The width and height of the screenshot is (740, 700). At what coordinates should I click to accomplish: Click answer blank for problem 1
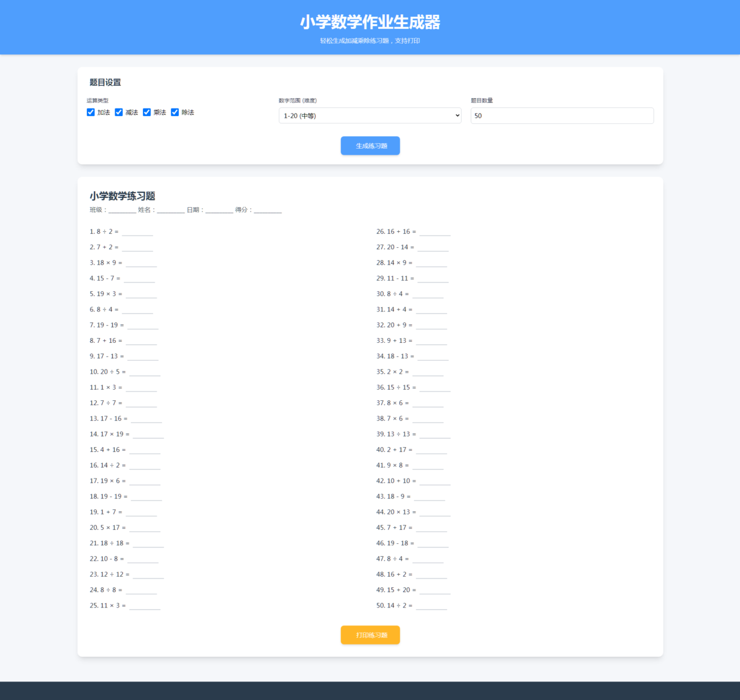click(137, 233)
